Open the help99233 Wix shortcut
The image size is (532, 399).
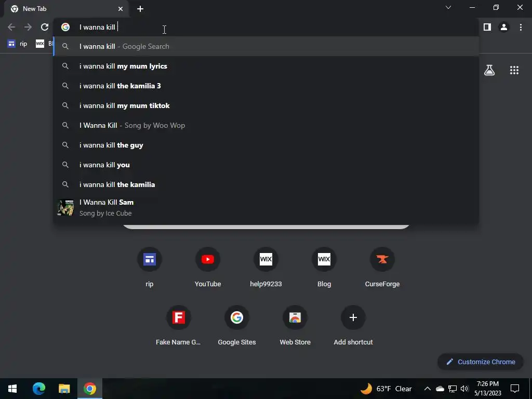266,268
